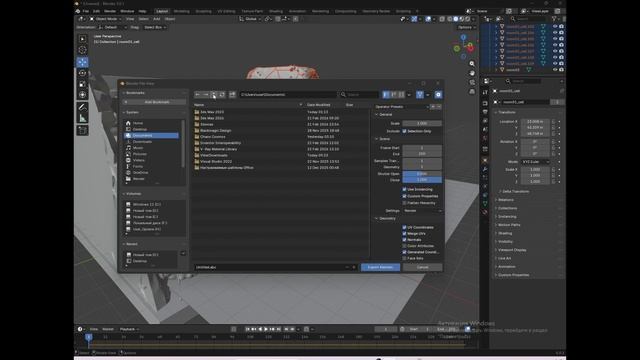Toggle Normals checkbox
The image size is (640, 360).
coord(404,240)
